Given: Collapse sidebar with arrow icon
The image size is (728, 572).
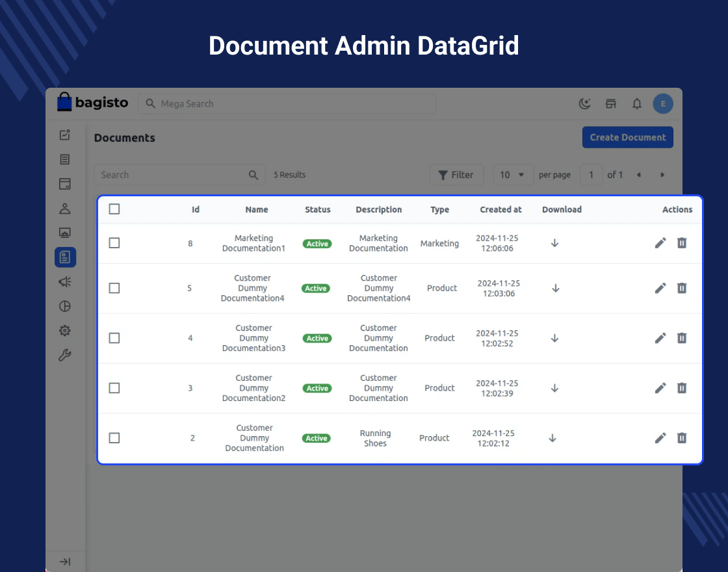Looking at the screenshot, I should point(65,562).
